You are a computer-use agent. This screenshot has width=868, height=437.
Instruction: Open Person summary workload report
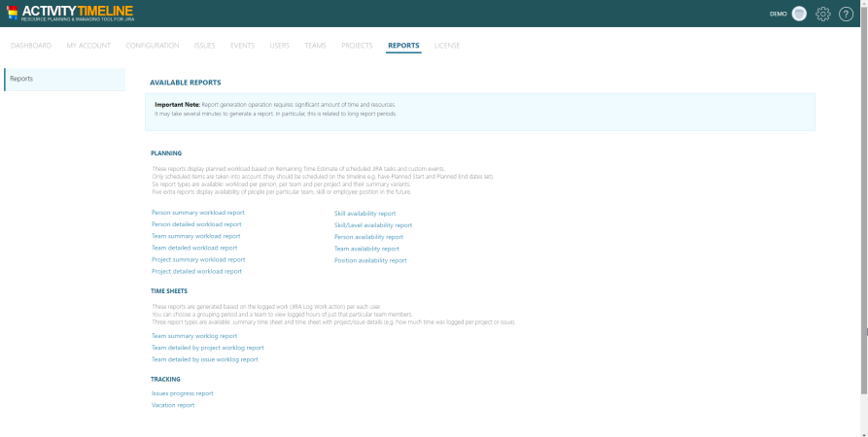[x=197, y=213]
